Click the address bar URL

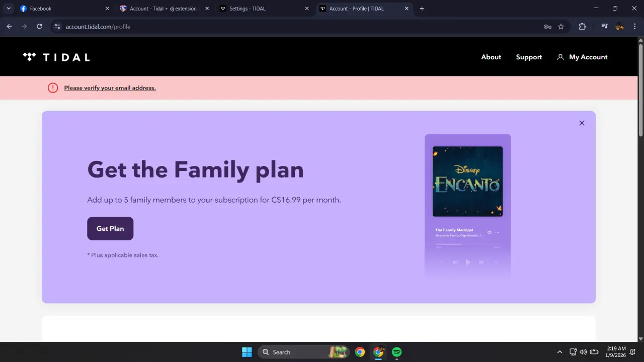pyautogui.click(x=98, y=27)
